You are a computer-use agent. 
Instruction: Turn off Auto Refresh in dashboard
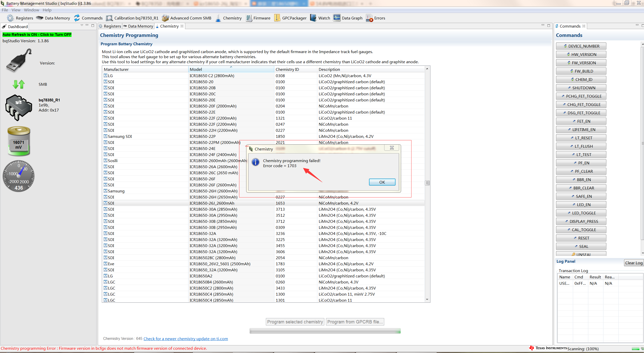(x=37, y=35)
